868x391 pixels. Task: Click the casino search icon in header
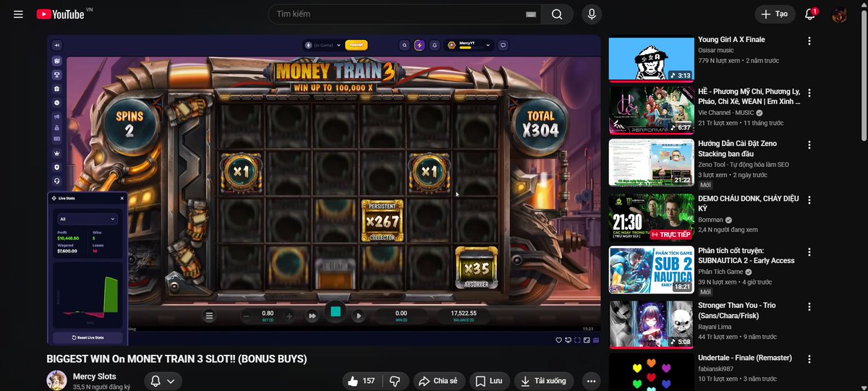tap(405, 45)
